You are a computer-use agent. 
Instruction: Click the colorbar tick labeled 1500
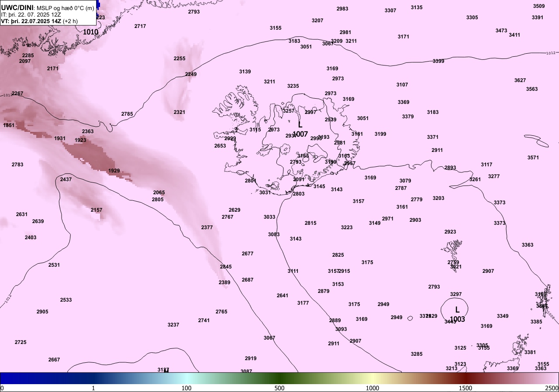pos(466,388)
